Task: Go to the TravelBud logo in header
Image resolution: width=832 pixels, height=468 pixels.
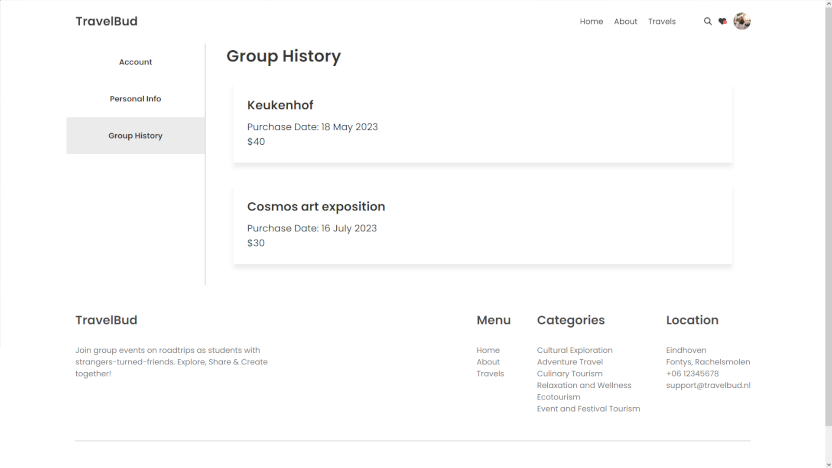Action: 106,21
